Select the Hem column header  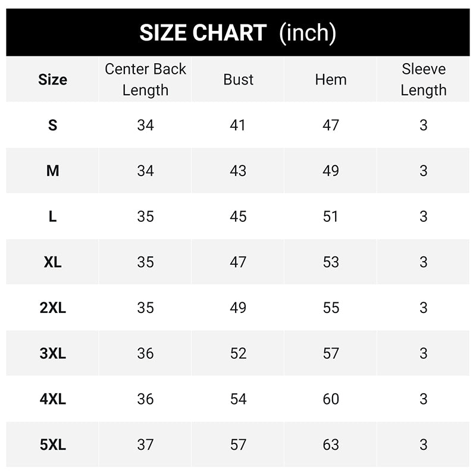coord(331,80)
